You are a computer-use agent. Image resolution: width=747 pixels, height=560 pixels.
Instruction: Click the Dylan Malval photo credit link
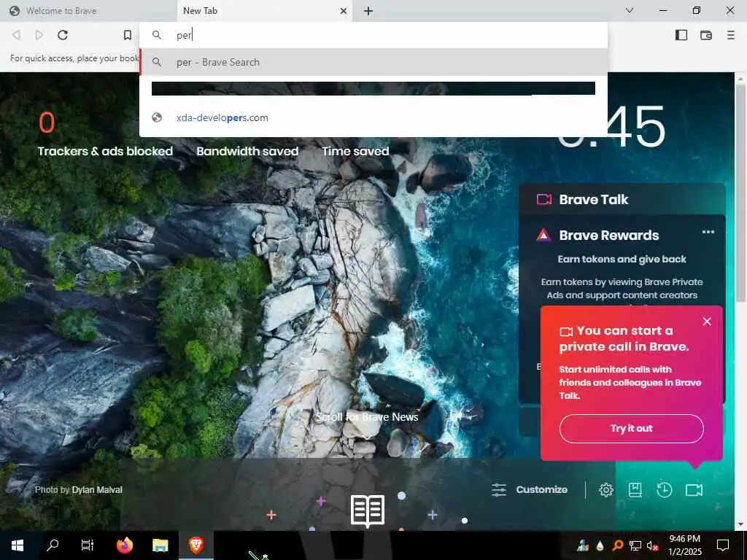(97, 489)
